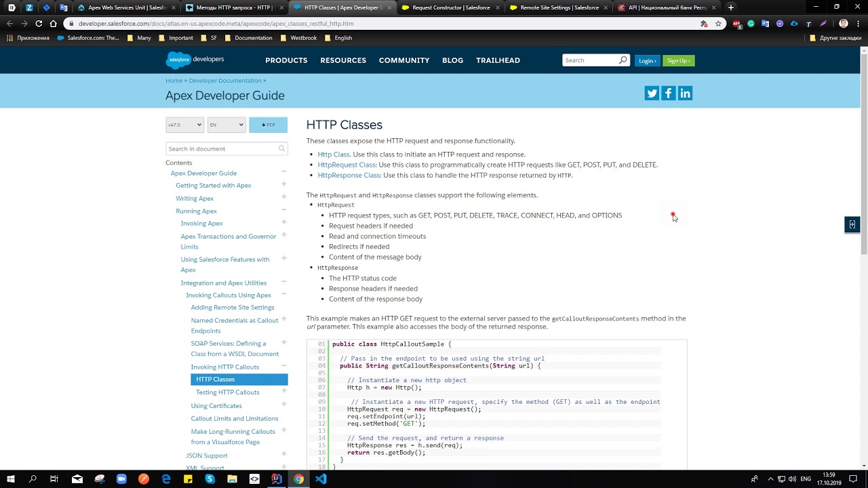Open Приложения apps shortcut in bookmarks bar
Image resolution: width=868 pixels, height=488 pixels.
(x=28, y=38)
